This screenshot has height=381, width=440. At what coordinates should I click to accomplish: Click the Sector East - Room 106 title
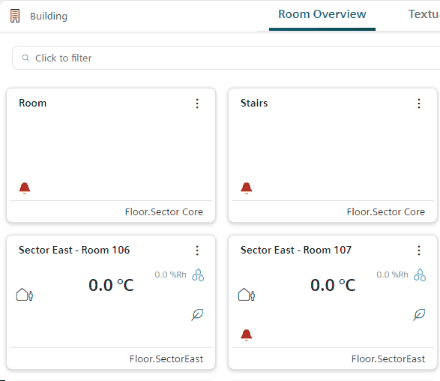(74, 250)
